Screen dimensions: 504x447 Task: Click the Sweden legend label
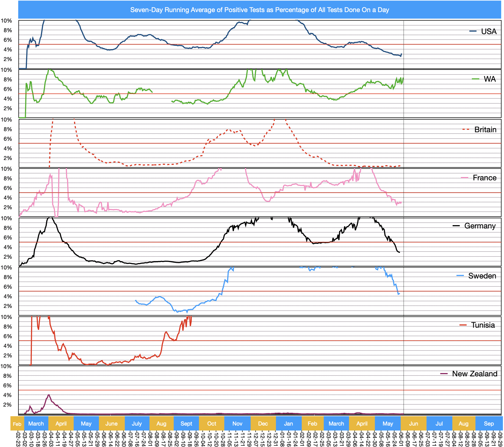tap(482, 276)
